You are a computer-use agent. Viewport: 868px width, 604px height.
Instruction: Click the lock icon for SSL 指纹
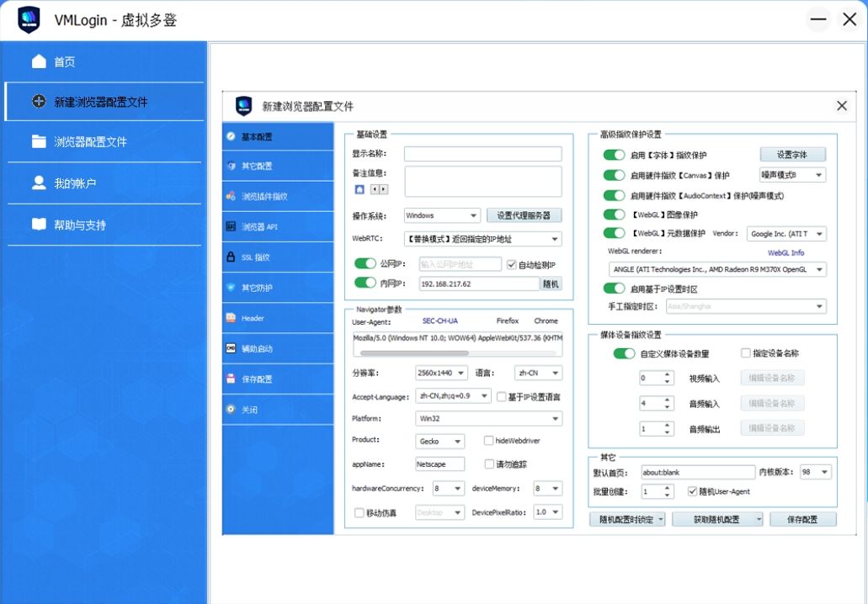pyautogui.click(x=231, y=257)
